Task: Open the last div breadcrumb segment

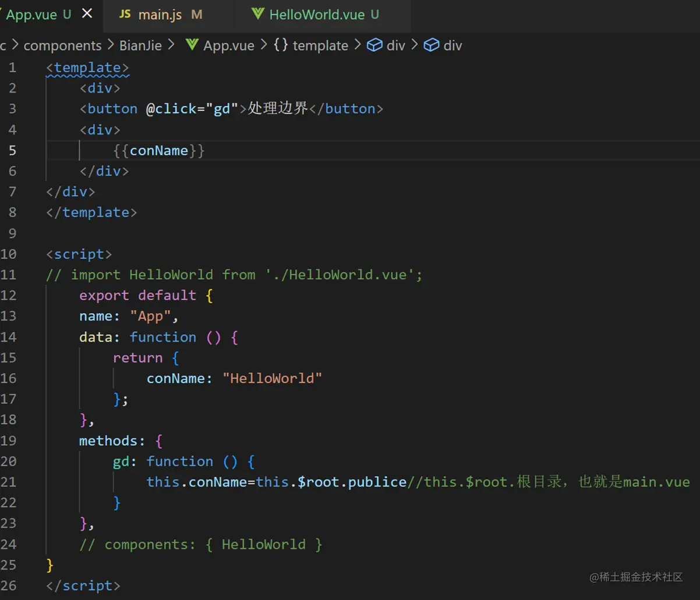Action: click(x=452, y=45)
